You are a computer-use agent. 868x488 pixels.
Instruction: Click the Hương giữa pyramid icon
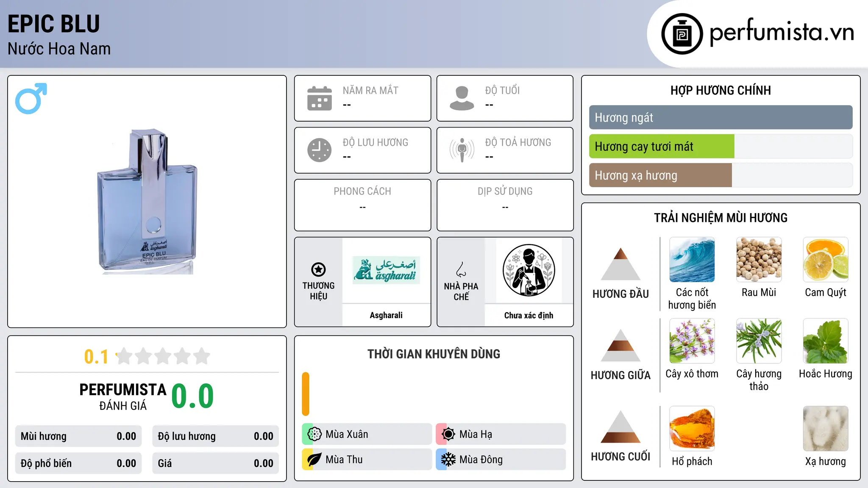pyautogui.click(x=620, y=345)
